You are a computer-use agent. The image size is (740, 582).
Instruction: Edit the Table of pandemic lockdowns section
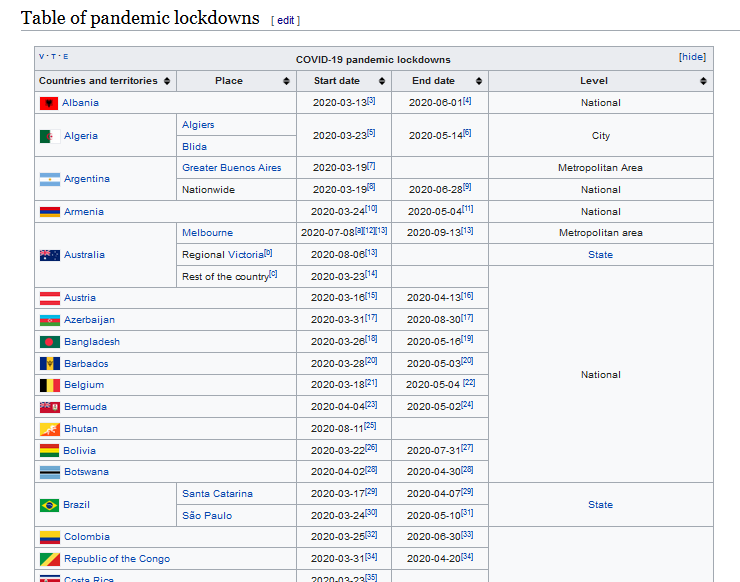click(286, 20)
